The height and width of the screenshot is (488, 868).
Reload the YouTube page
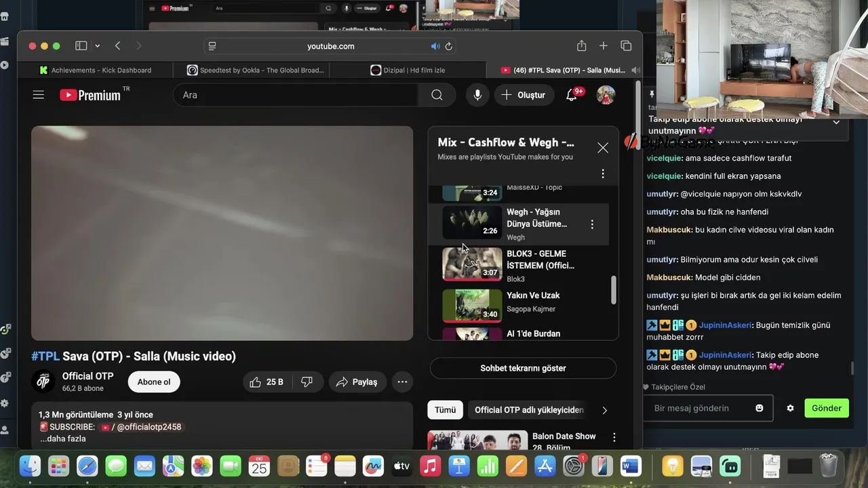(448, 46)
